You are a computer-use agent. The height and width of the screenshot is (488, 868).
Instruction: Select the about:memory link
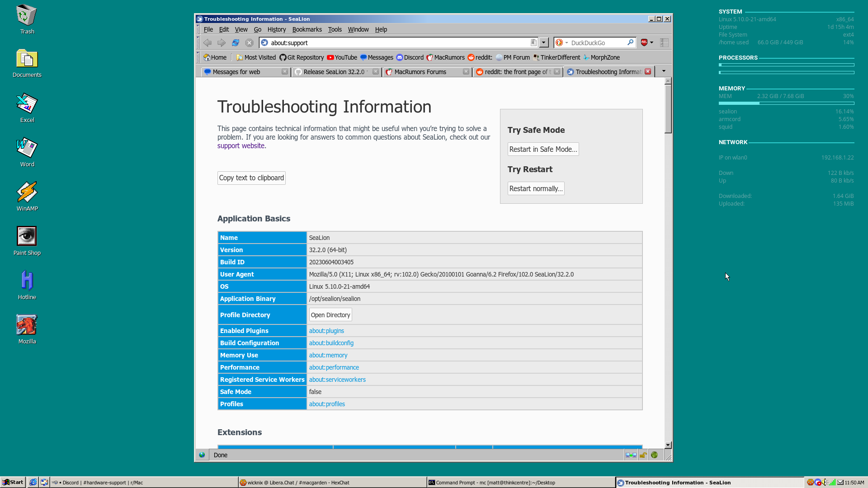[328, 355]
